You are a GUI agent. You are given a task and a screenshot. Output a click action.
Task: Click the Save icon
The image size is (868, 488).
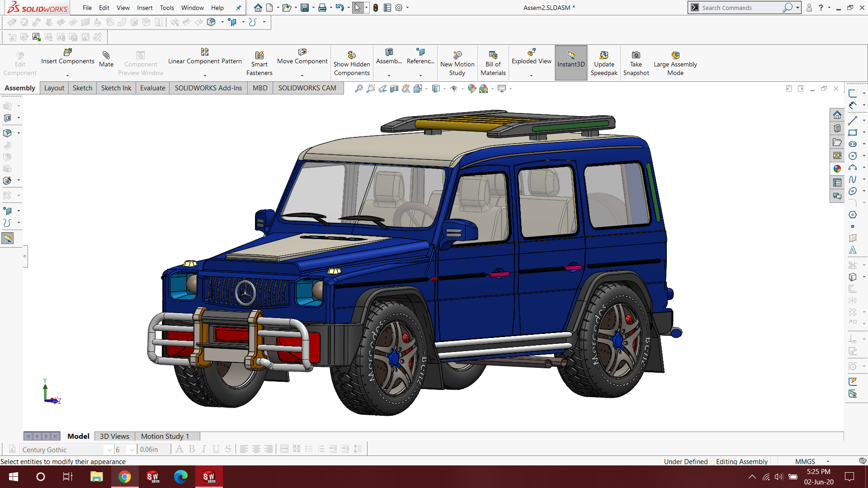[305, 8]
